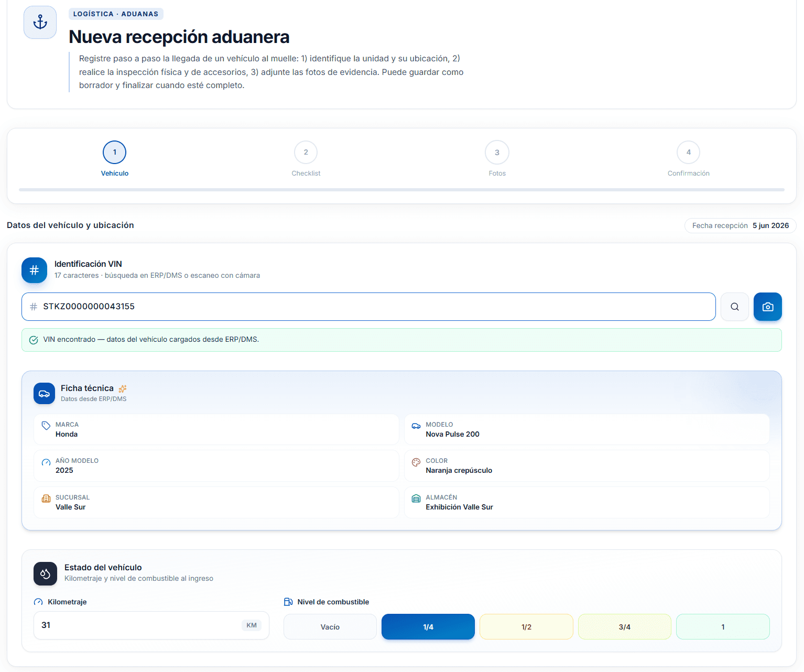Search VIN with magnifier button
Image resolution: width=804 pixels, height=672 pixels.
[x=734, y=307]
